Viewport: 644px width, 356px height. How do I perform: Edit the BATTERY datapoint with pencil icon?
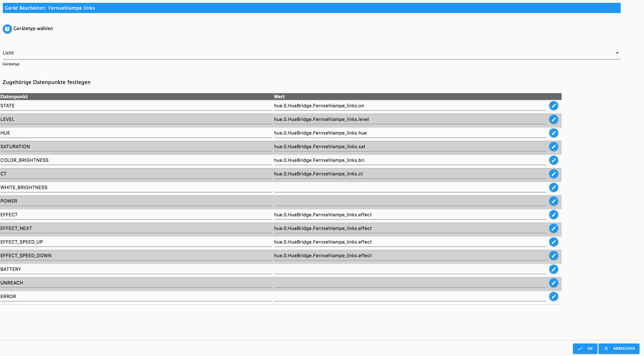(553, 269)
